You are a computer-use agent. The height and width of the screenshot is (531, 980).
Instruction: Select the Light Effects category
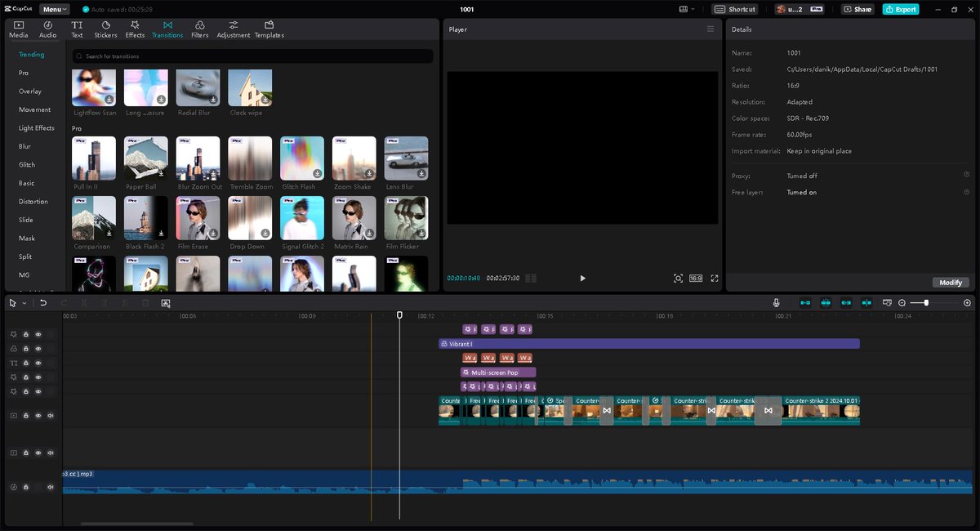[x=37, y=128]
